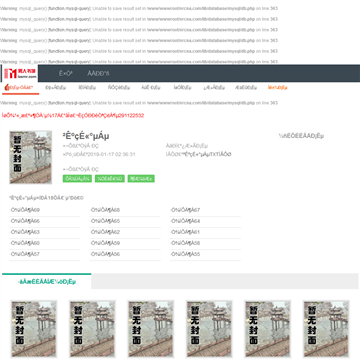Click the first green button under book info
360x360 pixels.
tap(77, 179)
